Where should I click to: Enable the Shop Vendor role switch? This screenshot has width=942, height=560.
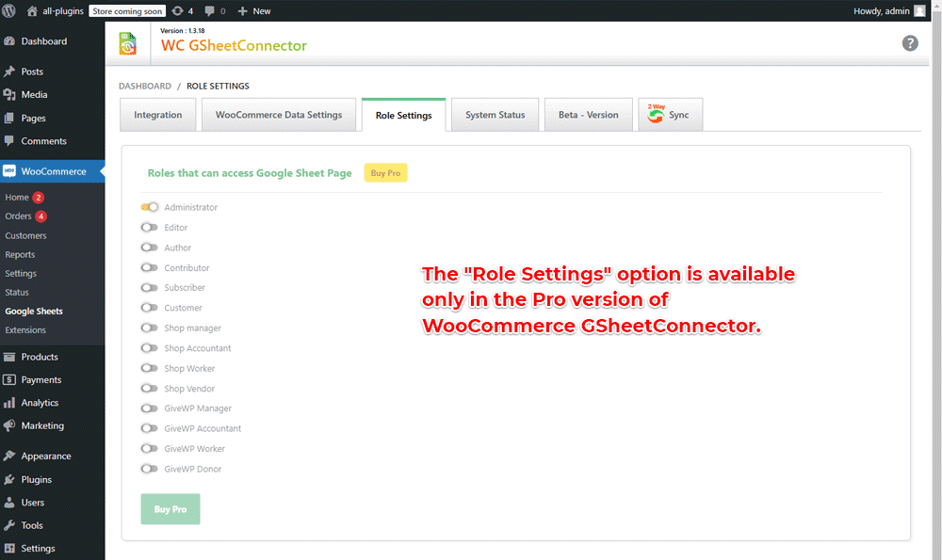(150, 389)
